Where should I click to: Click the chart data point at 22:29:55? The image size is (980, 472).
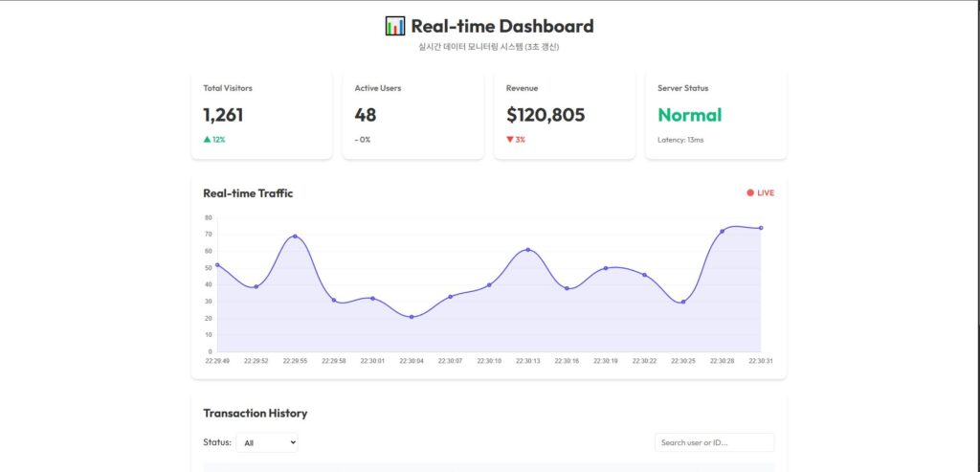pos(295,236)
